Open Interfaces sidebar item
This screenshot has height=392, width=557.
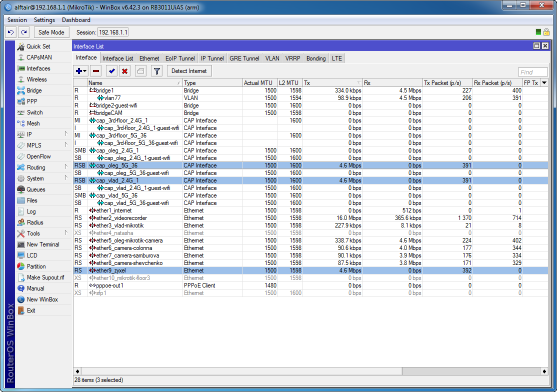click(x=38, y=68)
